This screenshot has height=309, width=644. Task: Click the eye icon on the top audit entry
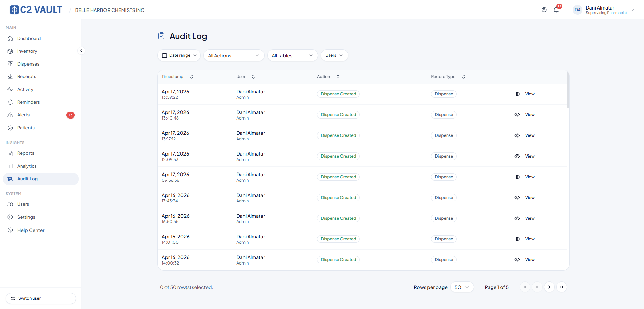click(517, 94)
